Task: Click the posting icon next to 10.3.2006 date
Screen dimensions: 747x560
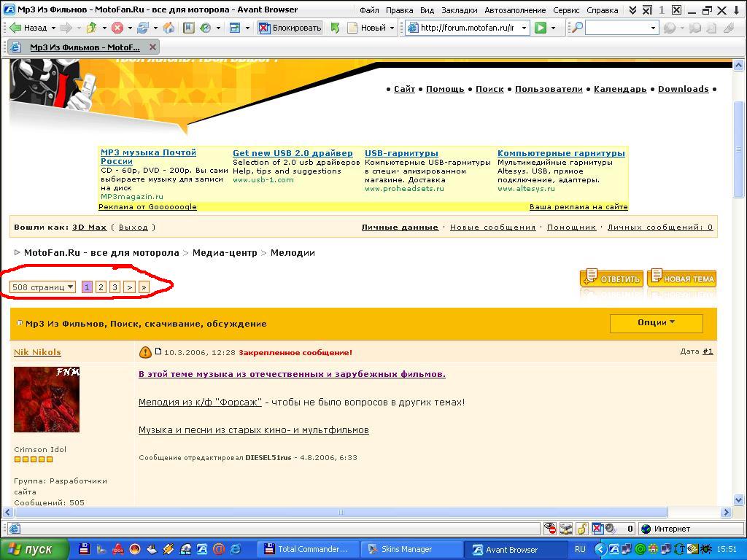Action: coord(158,351)
